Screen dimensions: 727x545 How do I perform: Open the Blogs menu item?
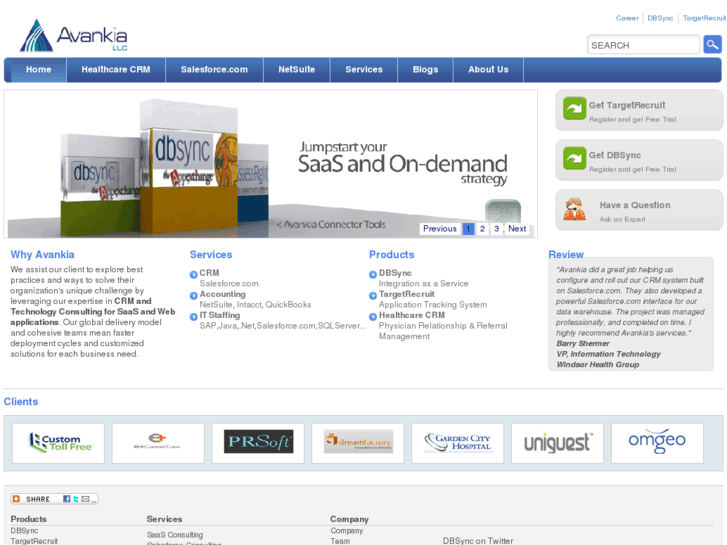click(425, 70)
